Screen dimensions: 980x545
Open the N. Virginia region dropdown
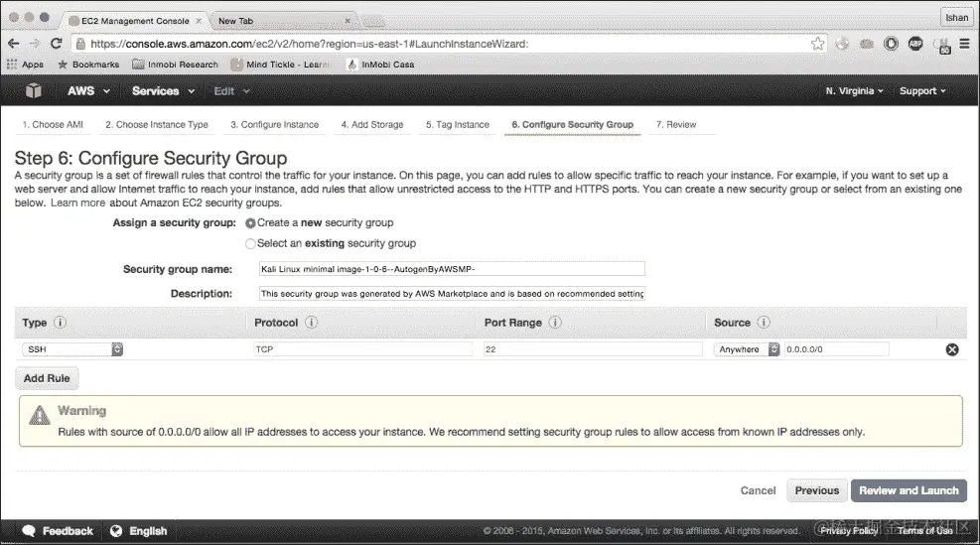click(x=854, y=90)
